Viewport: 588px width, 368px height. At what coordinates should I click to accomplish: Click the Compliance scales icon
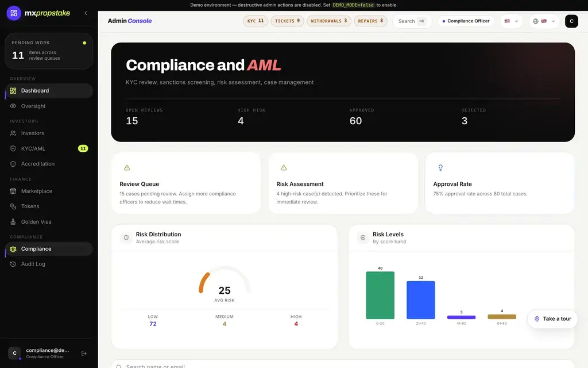[13, 249]
